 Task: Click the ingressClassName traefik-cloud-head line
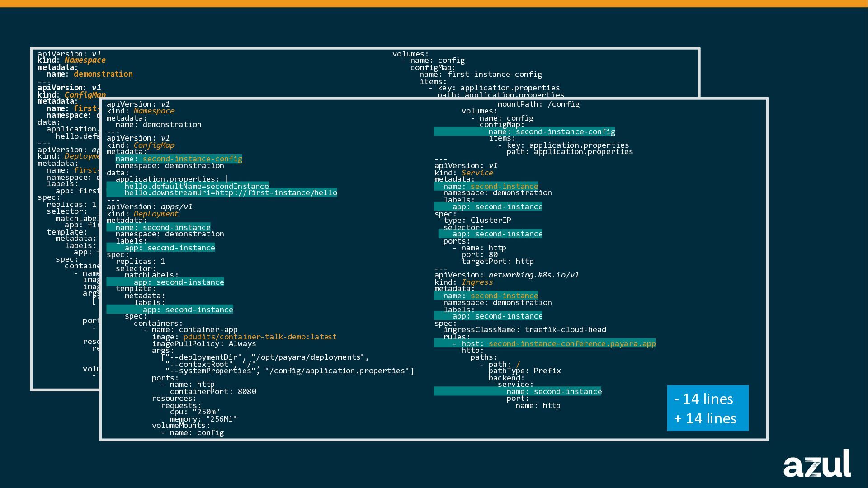[x=524, y=329]
